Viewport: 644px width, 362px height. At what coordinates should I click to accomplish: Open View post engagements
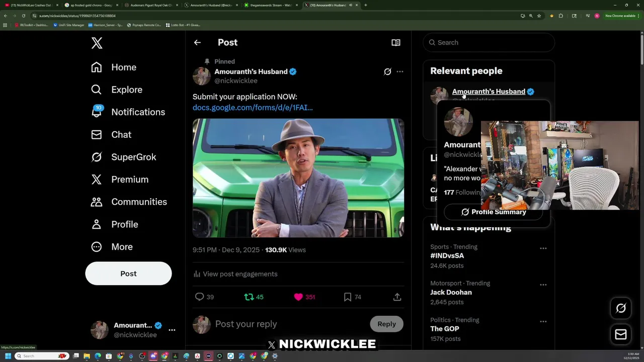235,274
